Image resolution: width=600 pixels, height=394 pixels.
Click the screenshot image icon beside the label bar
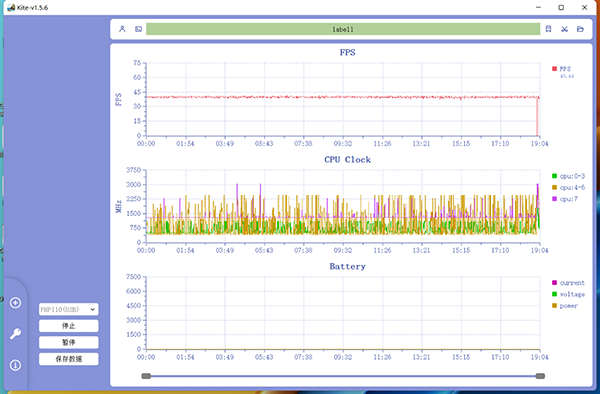tap(139, 29)
